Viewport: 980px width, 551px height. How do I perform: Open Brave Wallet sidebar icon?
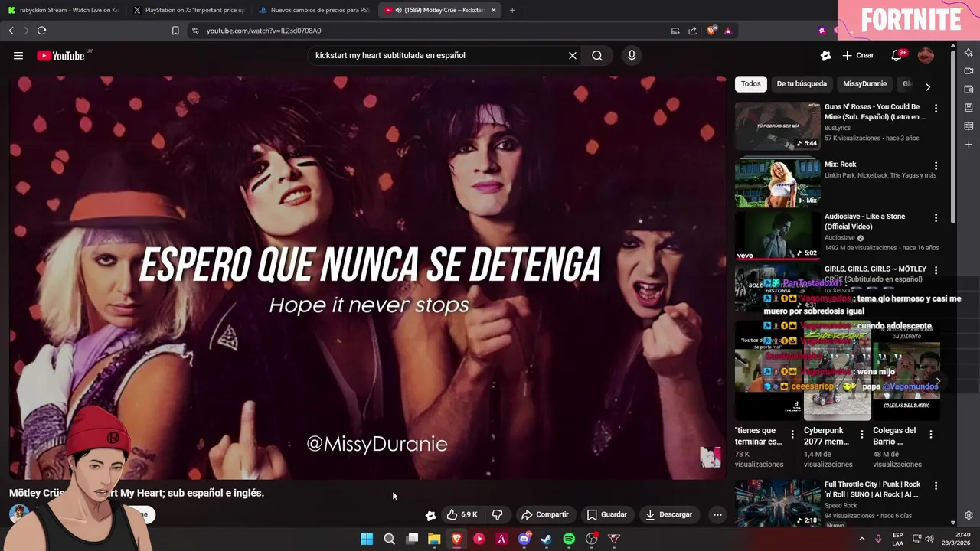[x=969, y=90]
